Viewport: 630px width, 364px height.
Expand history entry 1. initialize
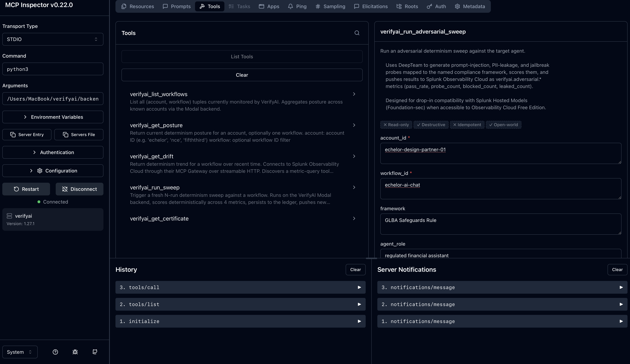click(x=240, y=321)
